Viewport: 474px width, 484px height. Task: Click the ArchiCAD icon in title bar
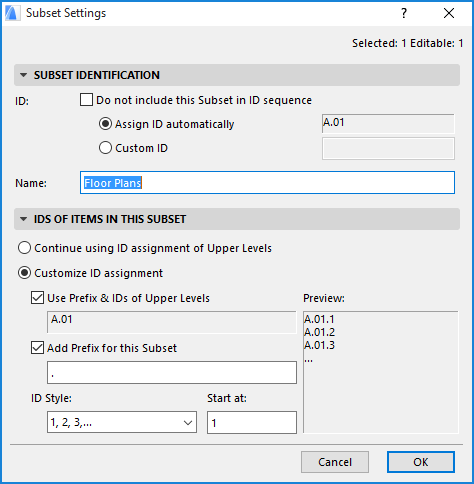[12, 13]
